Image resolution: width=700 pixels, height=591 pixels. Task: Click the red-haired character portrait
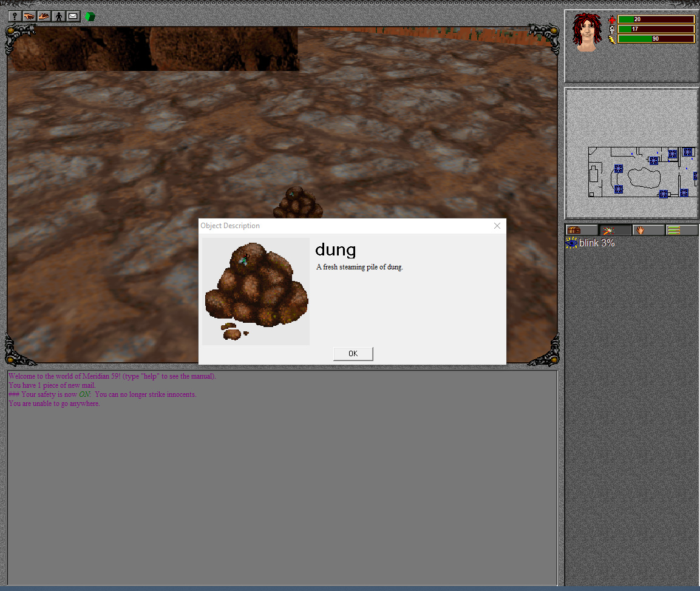tap(587, 33)
